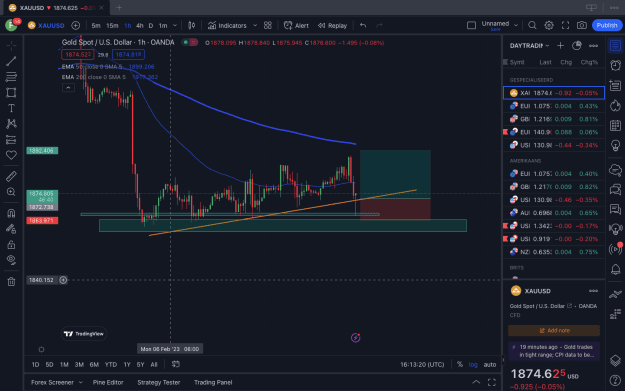Select the crosshair cursor tool

pos(11,45)
